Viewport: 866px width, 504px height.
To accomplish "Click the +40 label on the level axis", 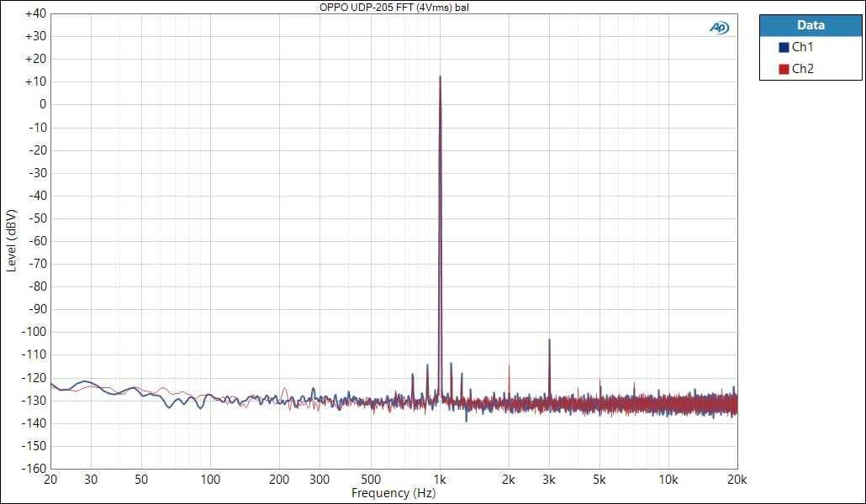I will coord(35,14).
